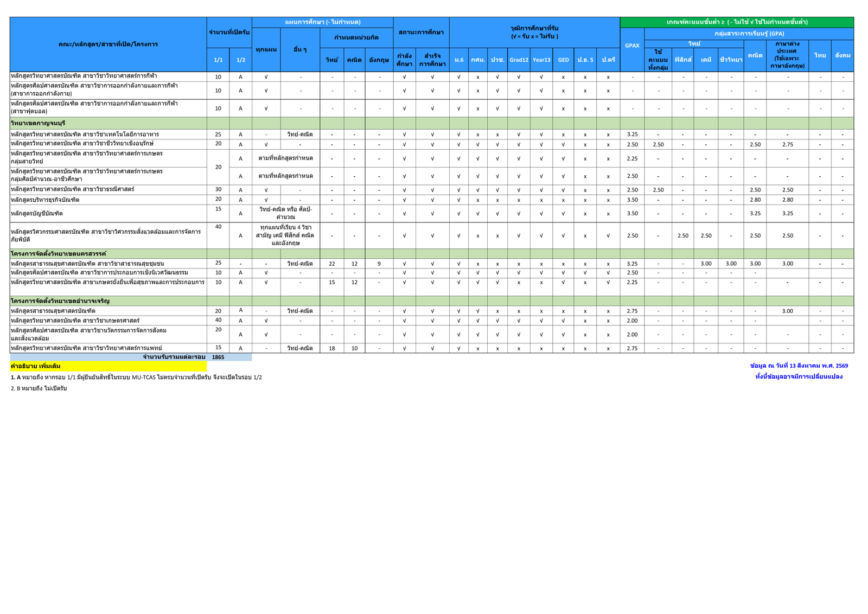Click the 'โครงการจัดตั้งวิทยาเขตอำนาจเจริญ' section heading
The height and width of the screenshot is (614, 868).
(x=60, y=300)
